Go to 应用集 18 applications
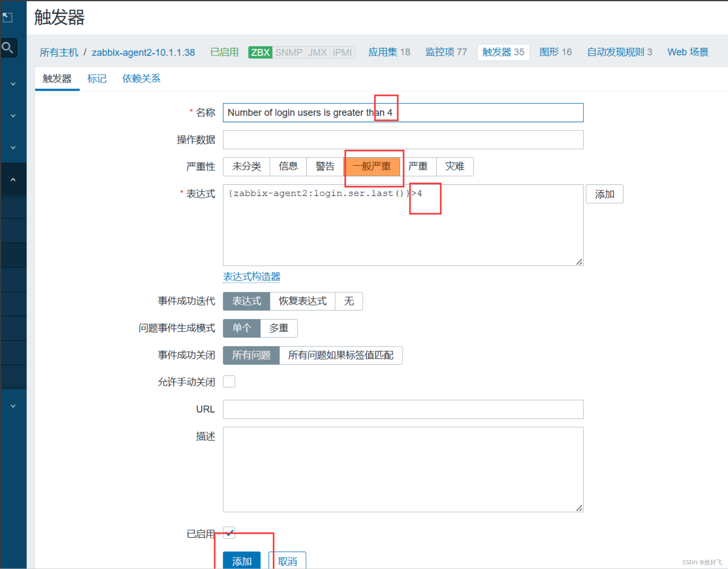 tap(389, 52)
